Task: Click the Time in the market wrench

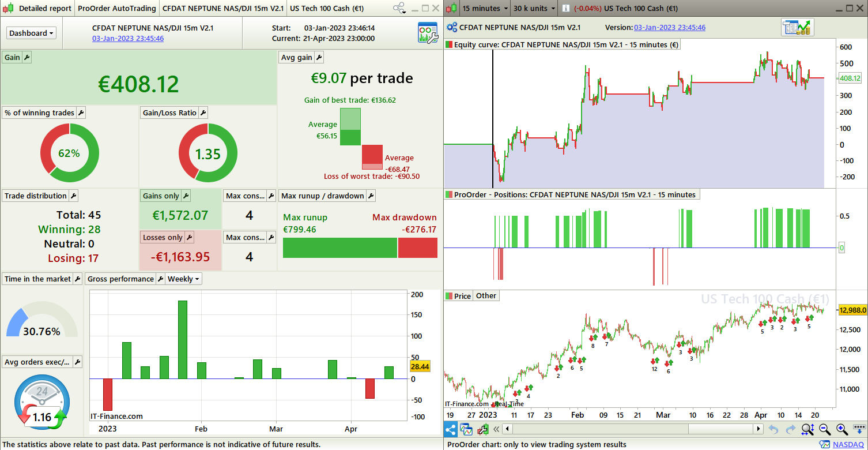Action: (78, 279)
